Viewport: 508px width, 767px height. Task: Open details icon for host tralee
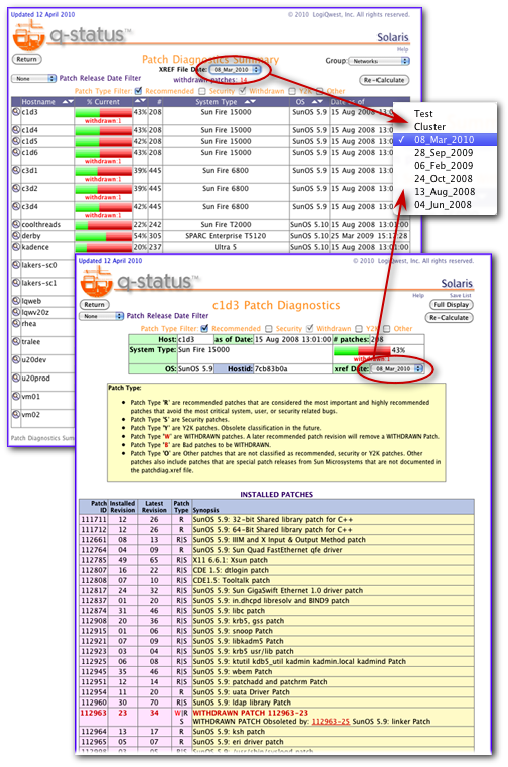(x=16, y=341)
